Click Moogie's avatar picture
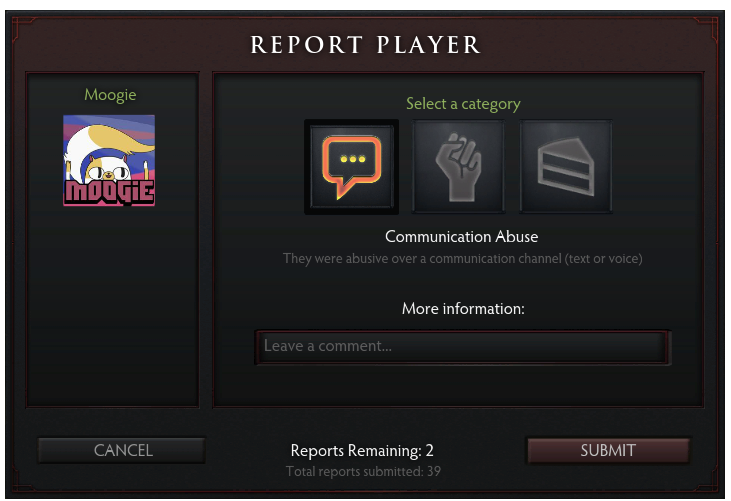 [109, 160]
